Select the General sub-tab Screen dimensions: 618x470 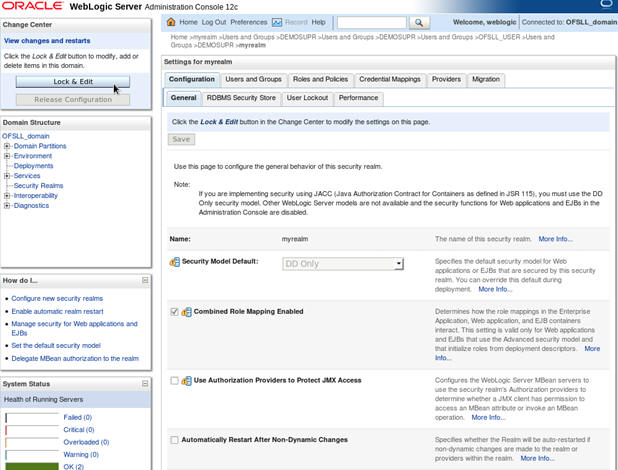[x=183, y=98]
